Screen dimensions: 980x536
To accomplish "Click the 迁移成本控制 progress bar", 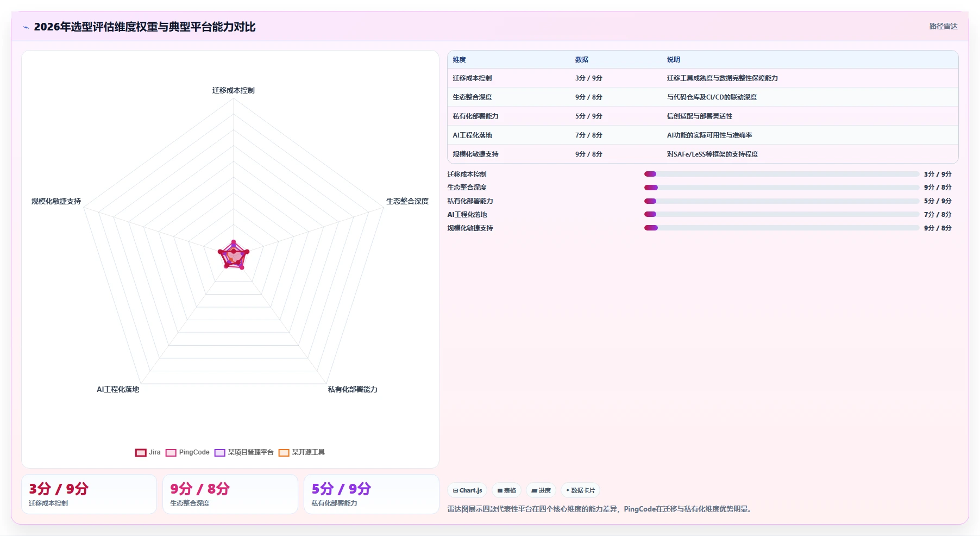I will tap(782, 174).
